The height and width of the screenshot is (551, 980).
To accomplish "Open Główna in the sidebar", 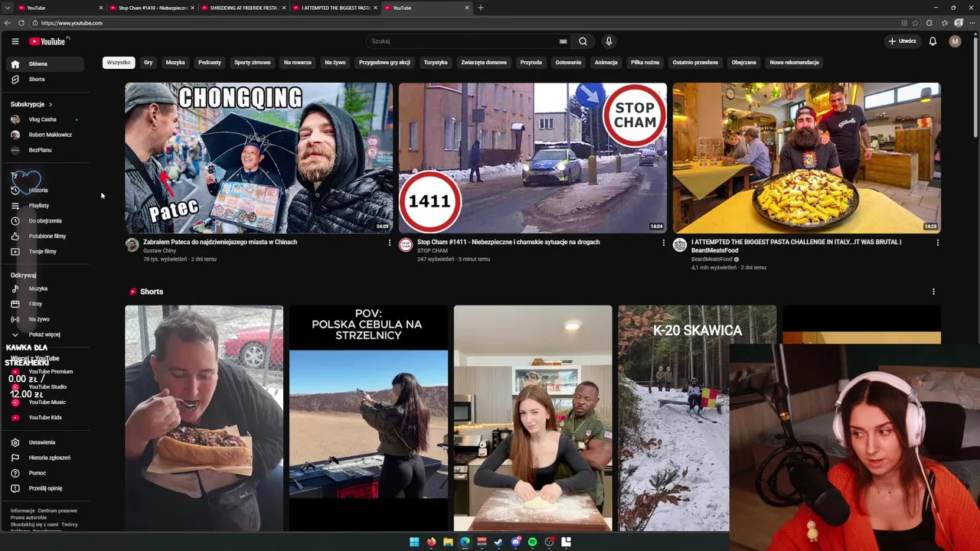I will tap(46, 64).
